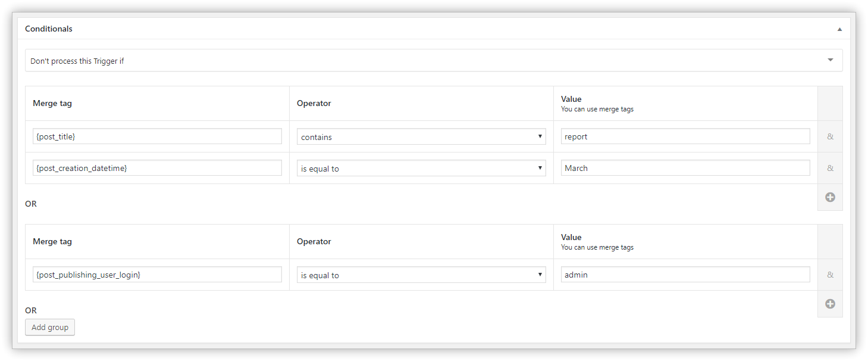
Task: Open the operator dropdown in the March row
Action: click(421, 168)
